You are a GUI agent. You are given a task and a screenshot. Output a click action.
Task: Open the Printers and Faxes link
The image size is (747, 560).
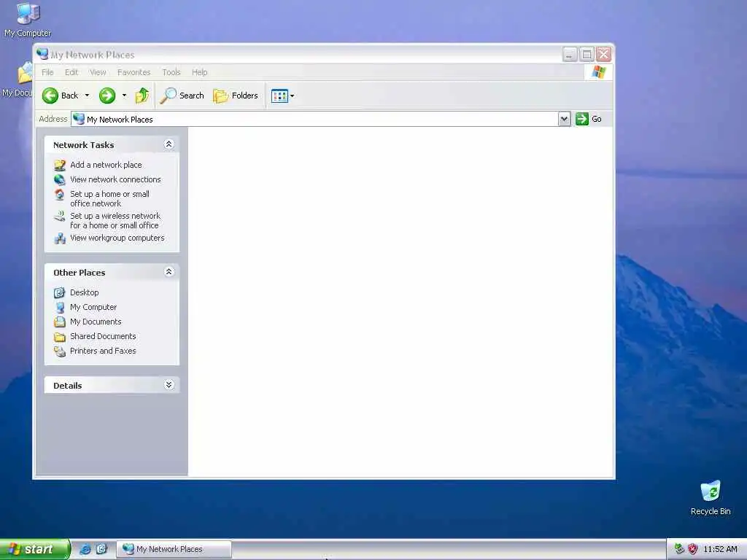click(x=103, y=351)
